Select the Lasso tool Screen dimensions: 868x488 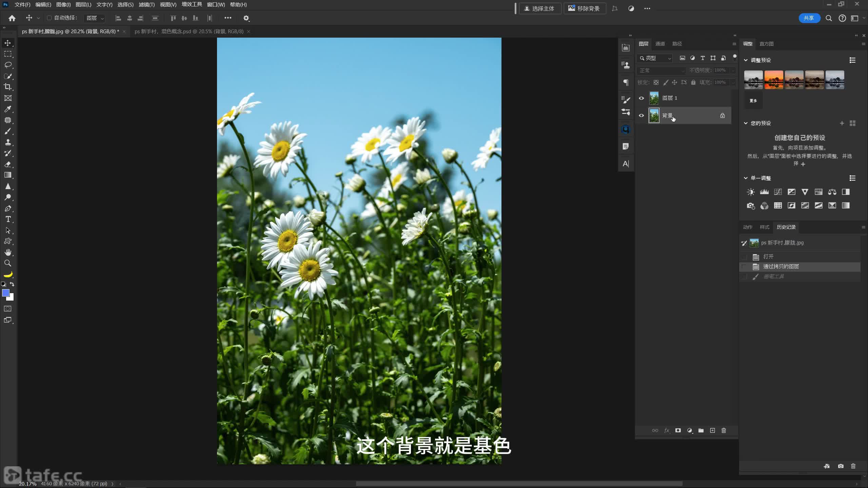coord(8,65)
